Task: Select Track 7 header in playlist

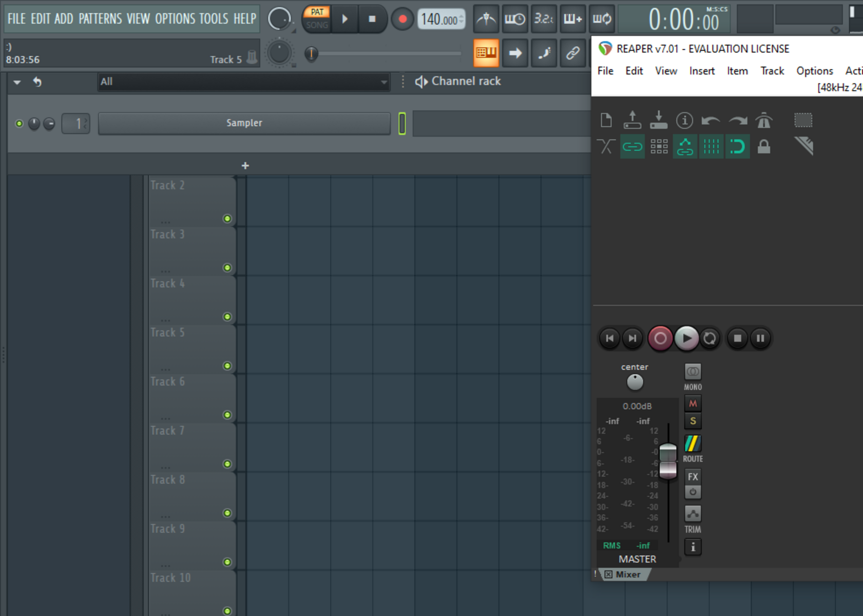Action: point(192,448)
